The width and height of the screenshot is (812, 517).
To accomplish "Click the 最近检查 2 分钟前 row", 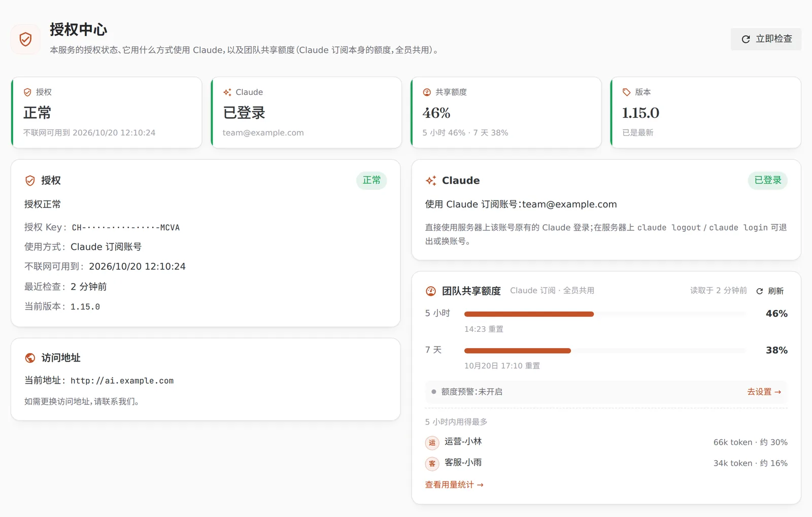I will tap(65, 287).
